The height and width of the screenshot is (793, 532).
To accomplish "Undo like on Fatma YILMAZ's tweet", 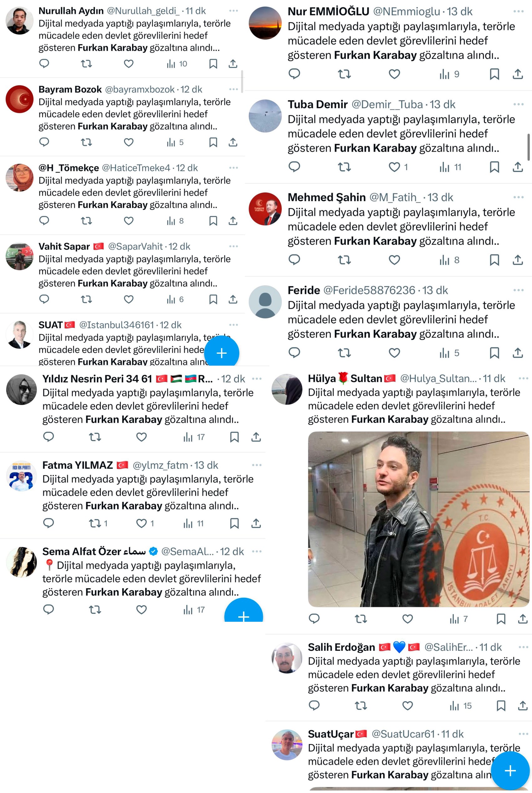I will [x=145, y=523].
